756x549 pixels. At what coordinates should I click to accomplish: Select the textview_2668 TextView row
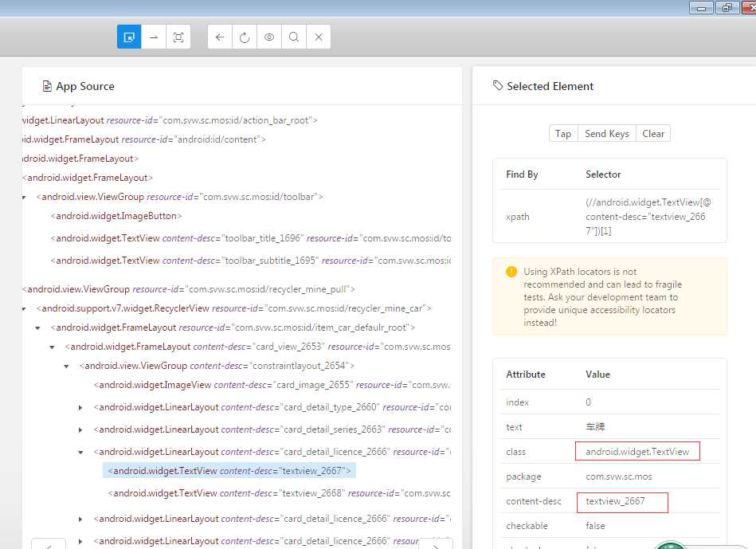click(x=279, y=493)
